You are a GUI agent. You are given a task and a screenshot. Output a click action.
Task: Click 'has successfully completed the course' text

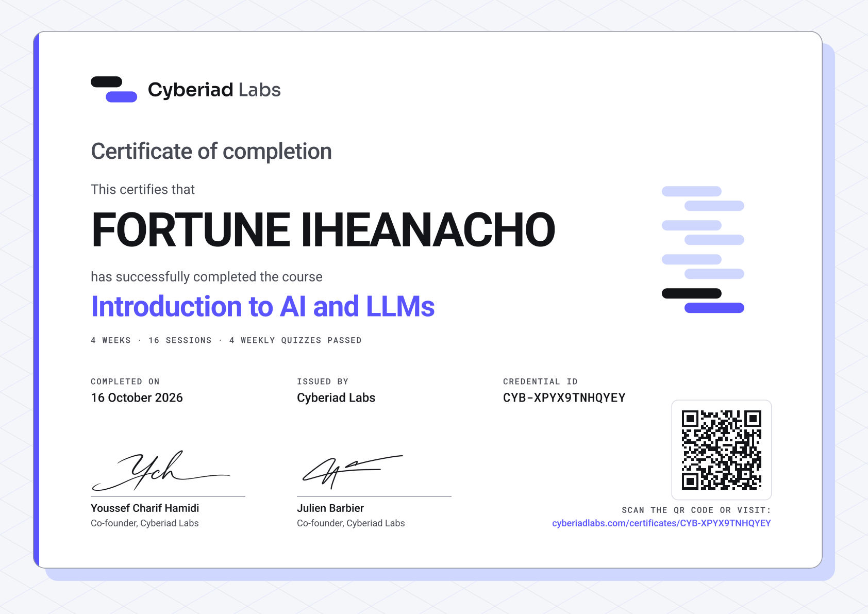pyautogui.click(x=207, y=277)
